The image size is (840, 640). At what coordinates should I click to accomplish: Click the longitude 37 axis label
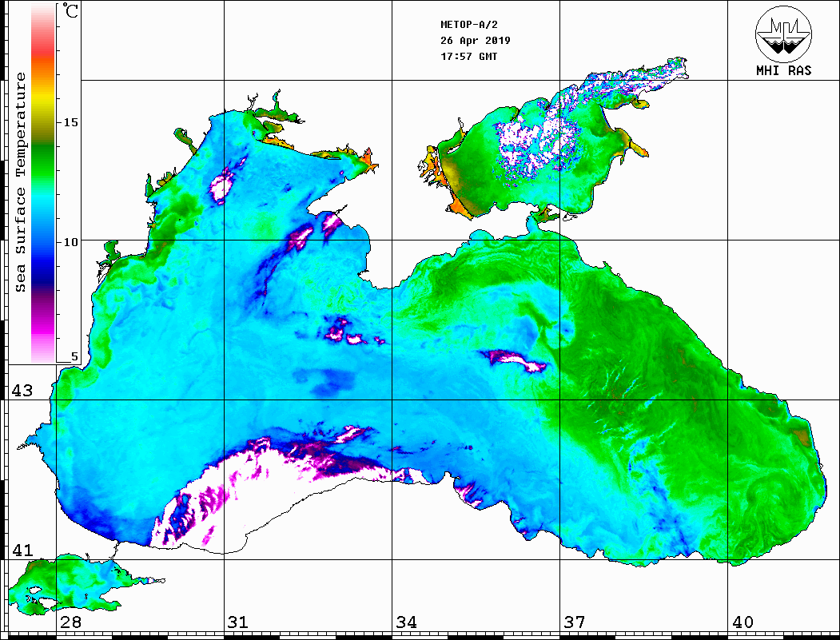(x=574, y=622)
